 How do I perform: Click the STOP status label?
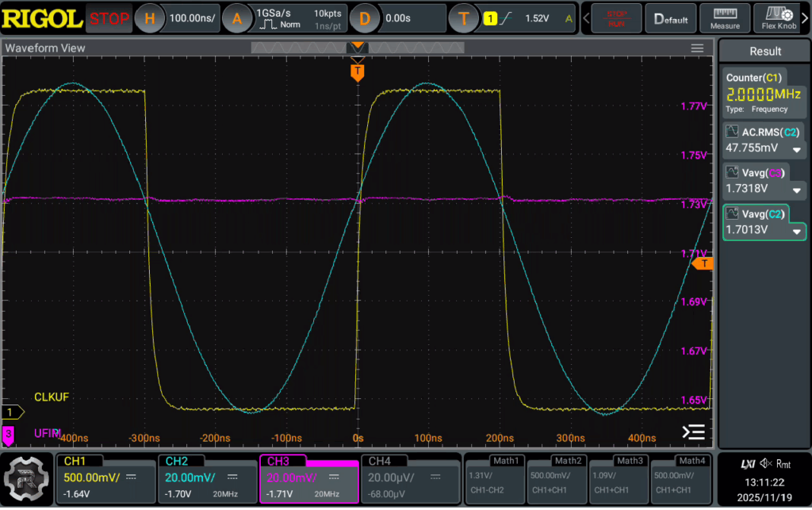pos(109,19)
